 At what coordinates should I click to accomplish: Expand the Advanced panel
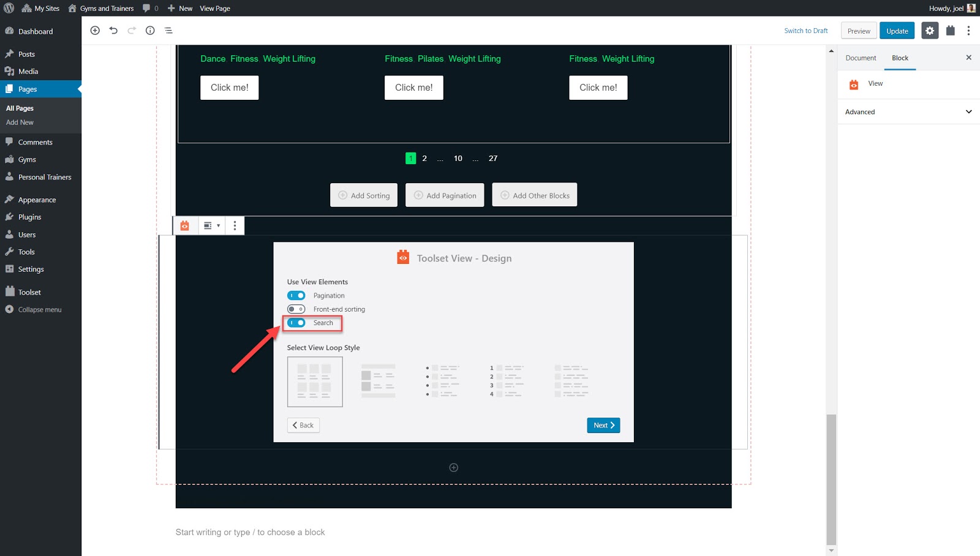tap(907, 111)
